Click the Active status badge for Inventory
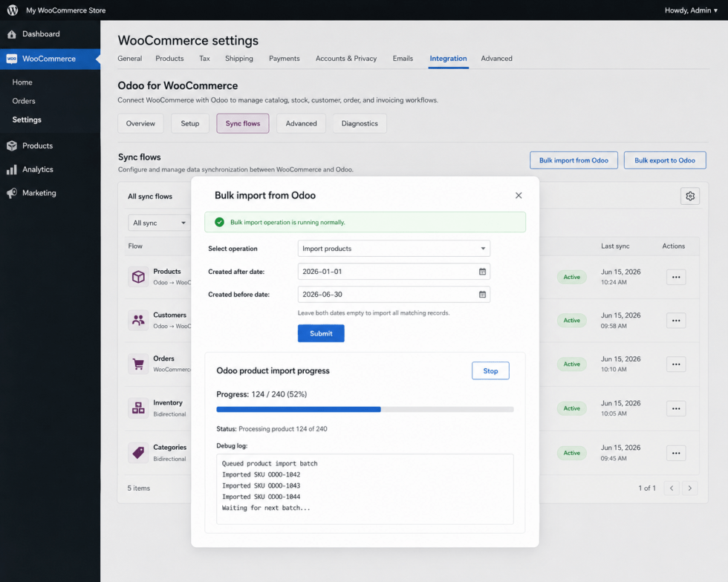728x582 pixels. tap(571, 408)
